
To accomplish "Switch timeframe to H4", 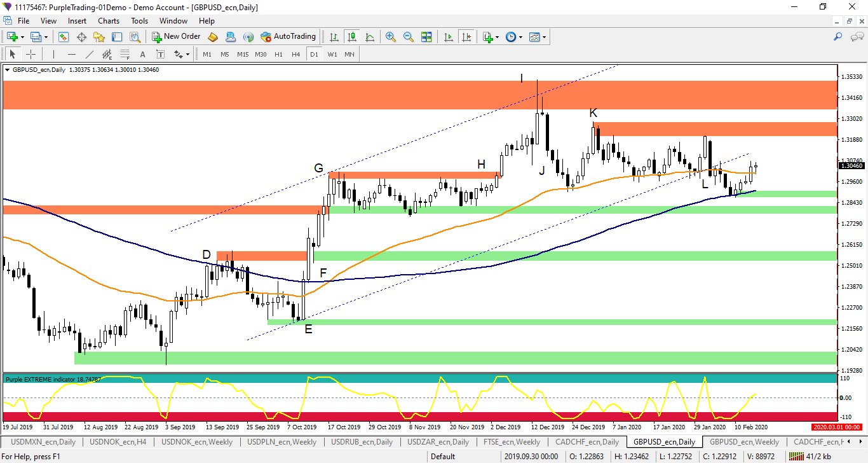I will 296,54.
